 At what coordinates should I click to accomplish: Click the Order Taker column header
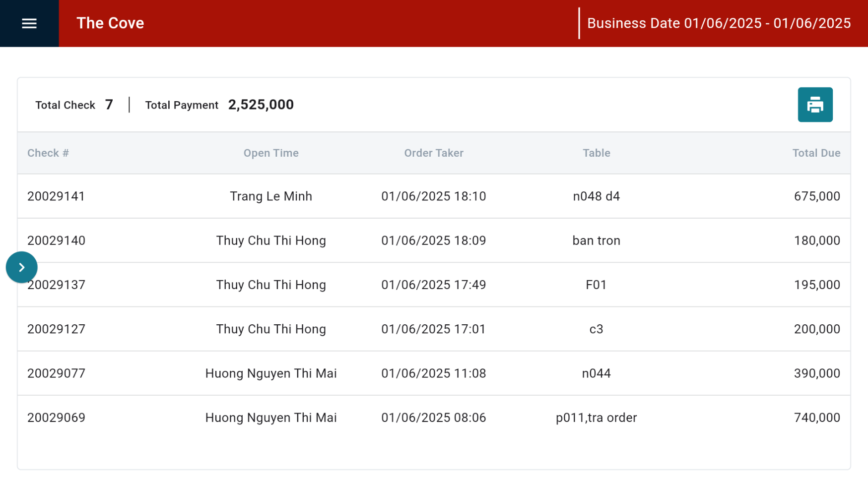tap(433, 153)
